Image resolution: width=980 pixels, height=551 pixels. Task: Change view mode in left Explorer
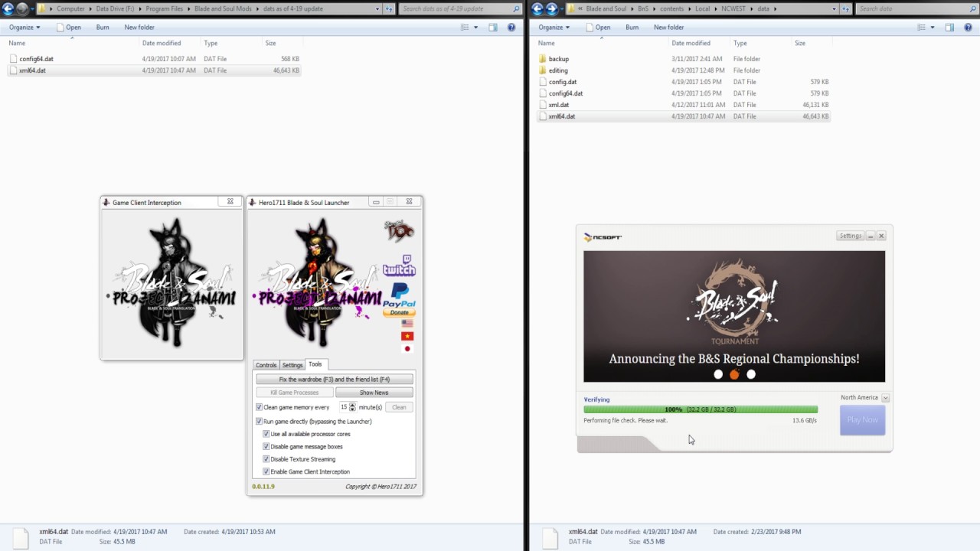(x=465, y=28)
